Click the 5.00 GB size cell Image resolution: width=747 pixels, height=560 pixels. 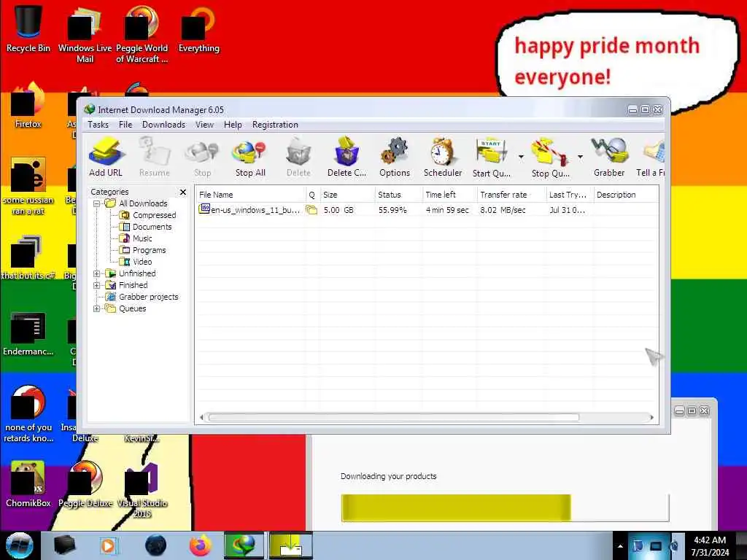pyautogui.click(x=338, y=210)
